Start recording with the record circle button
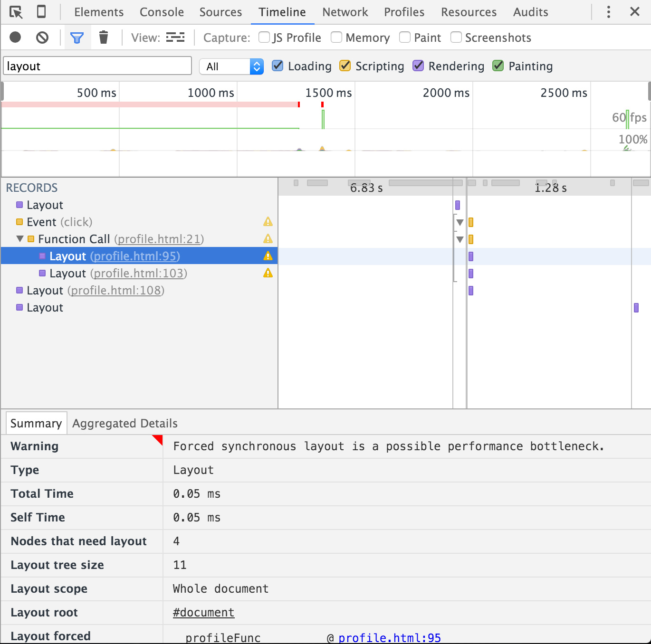651x644 pixels. coord(15,37)
